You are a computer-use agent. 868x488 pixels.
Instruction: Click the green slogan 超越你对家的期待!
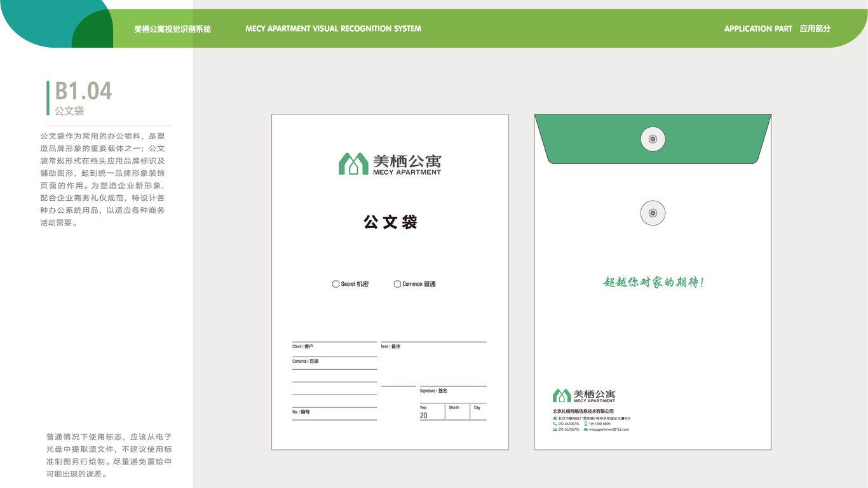(653, 282)
